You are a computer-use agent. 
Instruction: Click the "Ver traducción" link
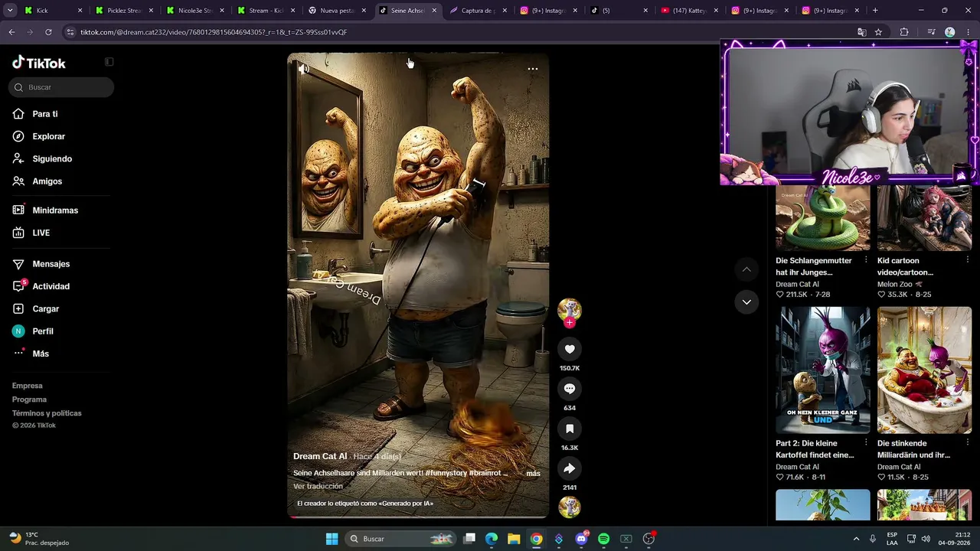[318, 486]
